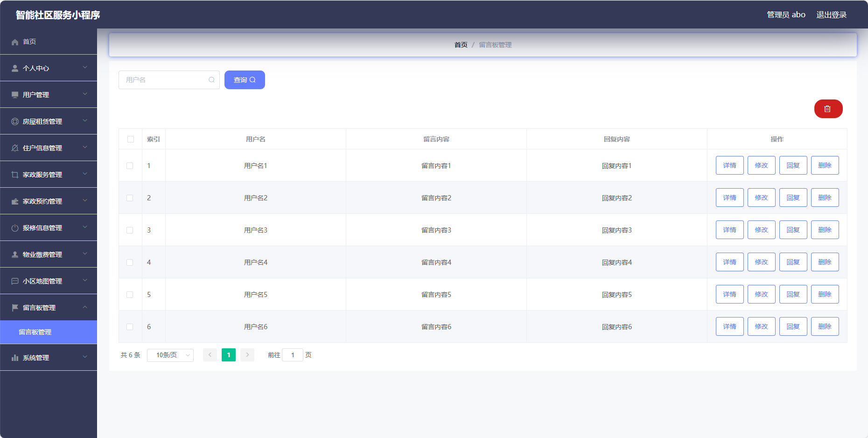Click 删除 for row 用户名4
This screenshot has width=868, height=438.
825,262
